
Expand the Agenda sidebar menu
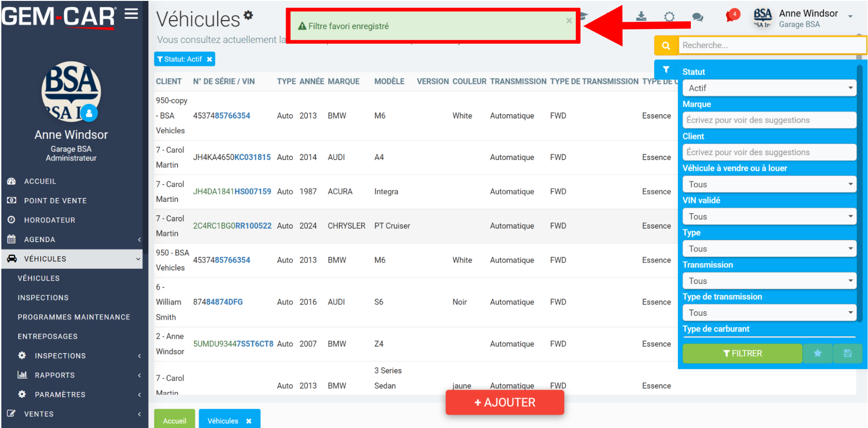click(x=74, y=239)
